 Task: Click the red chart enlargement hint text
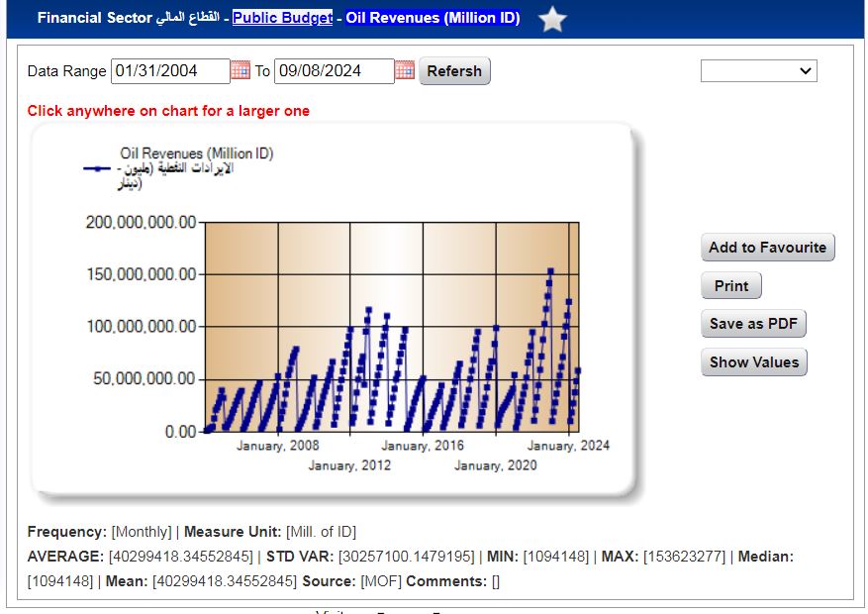click(x=168, y=111)
